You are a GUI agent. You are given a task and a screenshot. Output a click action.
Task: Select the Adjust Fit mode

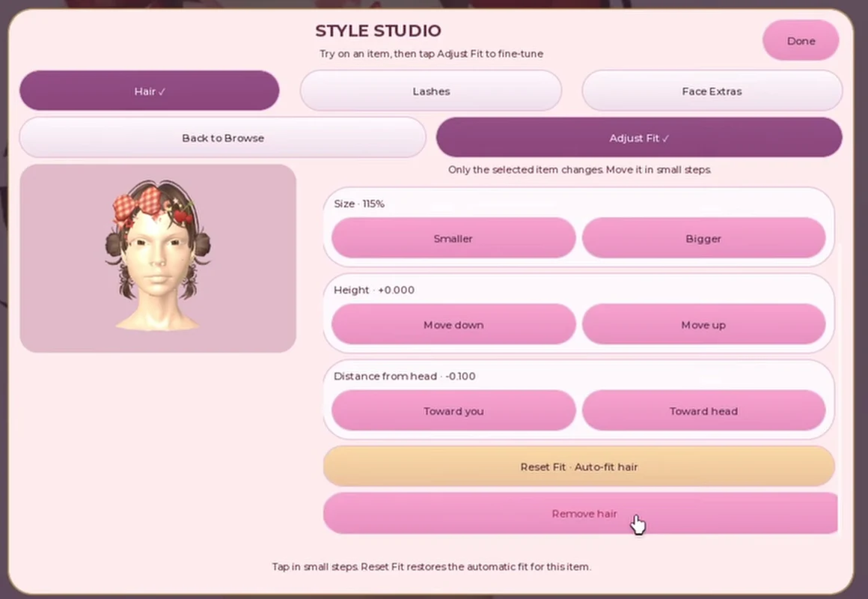(x=639, y=138)
